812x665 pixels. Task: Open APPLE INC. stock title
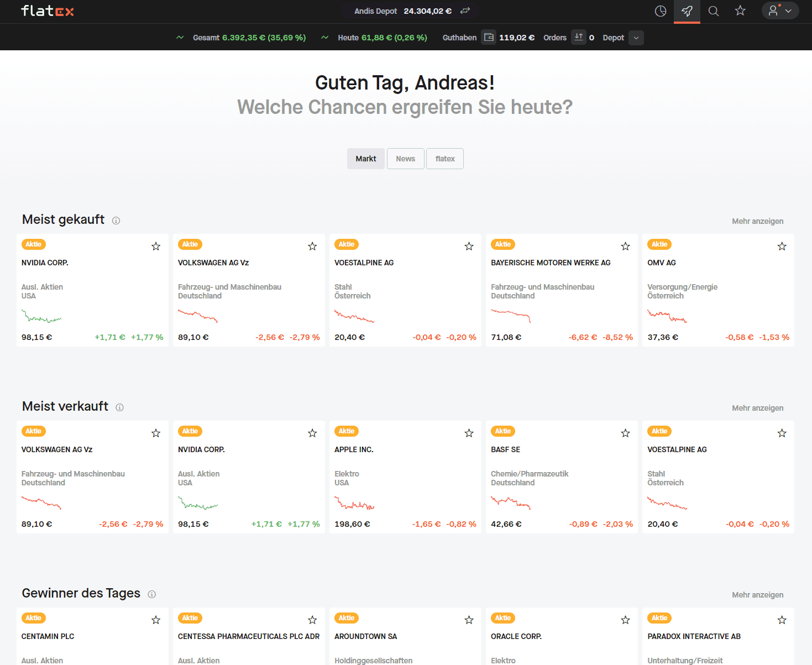click(x=354, y=449)
